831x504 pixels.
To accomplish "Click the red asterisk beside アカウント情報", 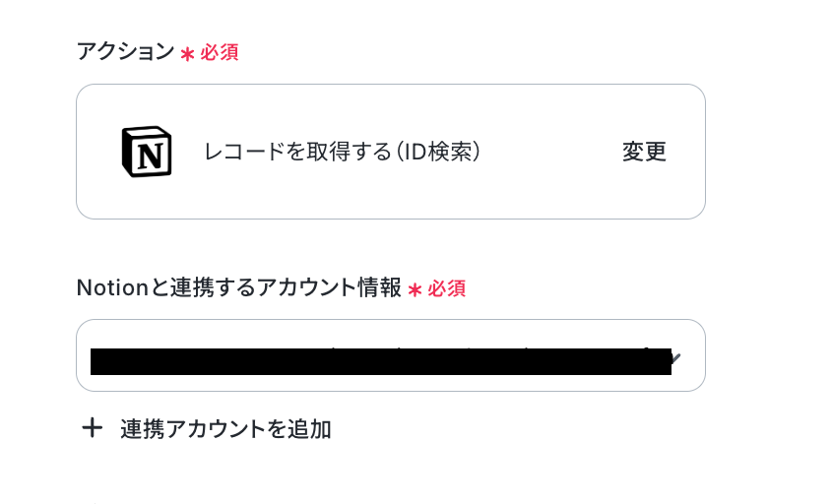I will pyautogui.click(x=415, y=289).
